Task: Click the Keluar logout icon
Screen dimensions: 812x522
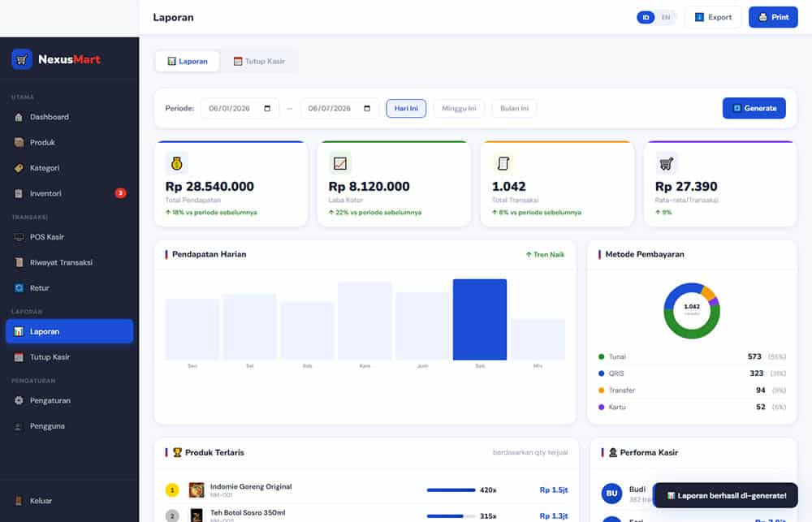Action: point(19,501)
